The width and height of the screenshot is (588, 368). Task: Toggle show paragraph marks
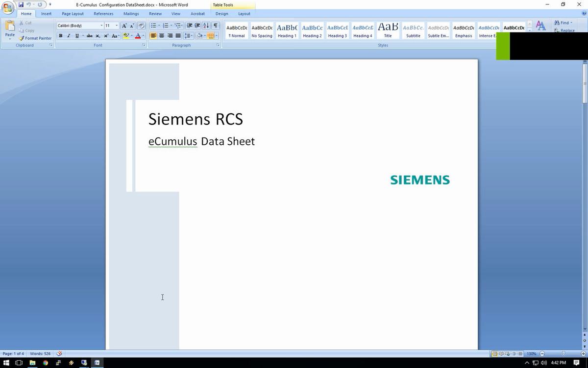216,26
